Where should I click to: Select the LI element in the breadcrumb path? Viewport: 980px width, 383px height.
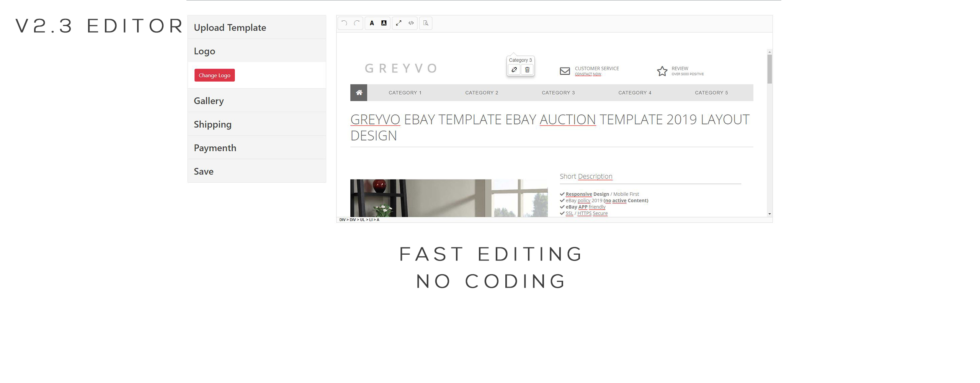pyautogui.click(x=371, y=220)
